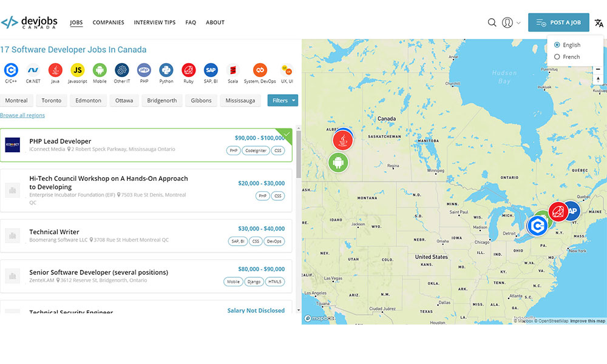Select the Ruby category icon
The height and width of the screenshot is (364, 607).
click(x=188, y=70)
